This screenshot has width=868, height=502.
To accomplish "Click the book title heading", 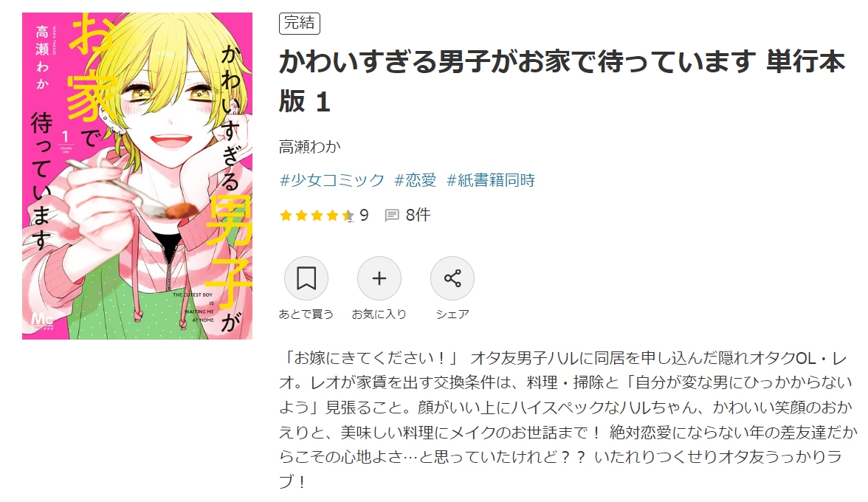I will (562, 81).
